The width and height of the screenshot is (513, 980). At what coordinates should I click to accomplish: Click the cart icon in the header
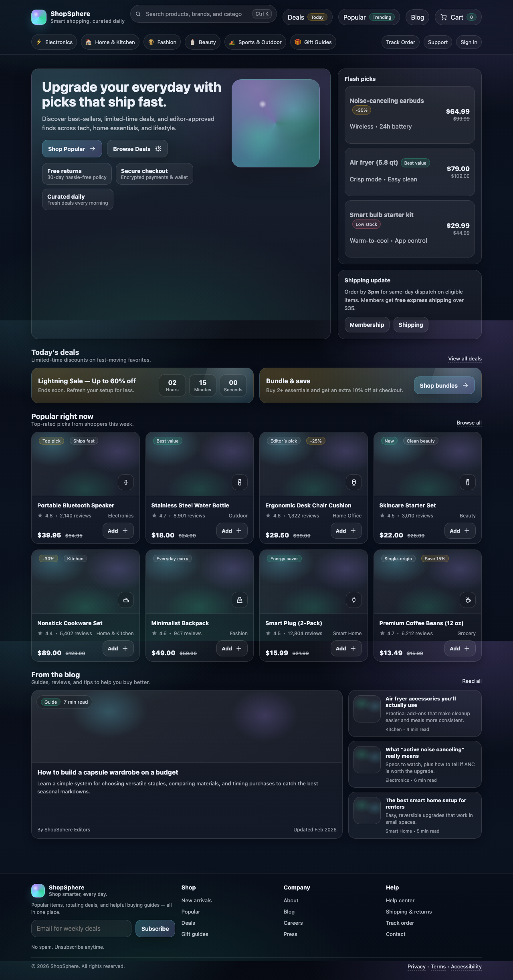coord(444,17)
